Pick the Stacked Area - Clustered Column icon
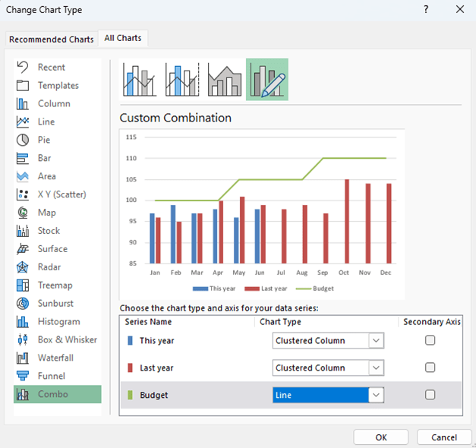This screenshot has width=476, height=448. pos(225,80)
